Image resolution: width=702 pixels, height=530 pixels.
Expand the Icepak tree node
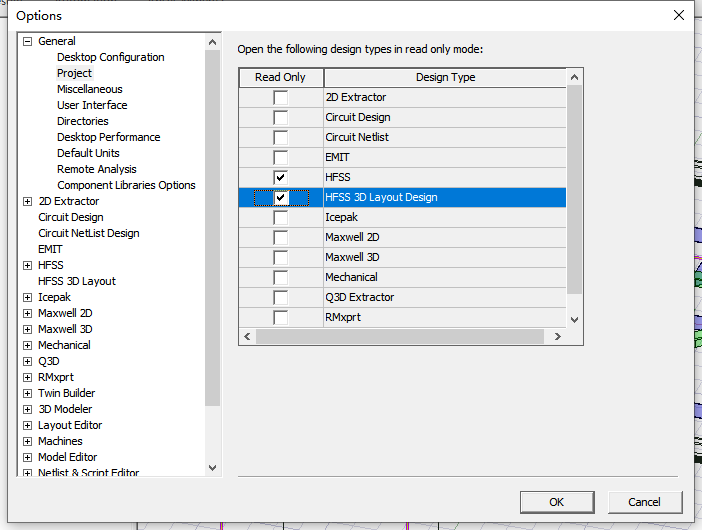pos(28,298)
